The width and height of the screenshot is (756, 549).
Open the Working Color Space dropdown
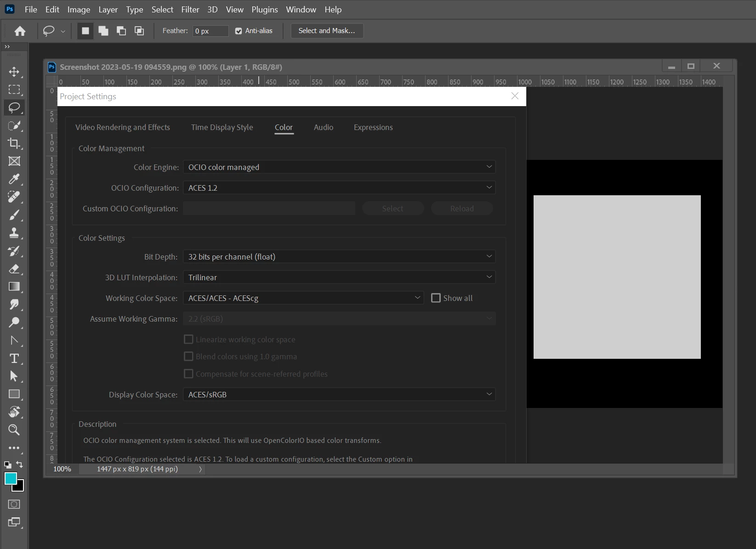[x=303, y=298]
